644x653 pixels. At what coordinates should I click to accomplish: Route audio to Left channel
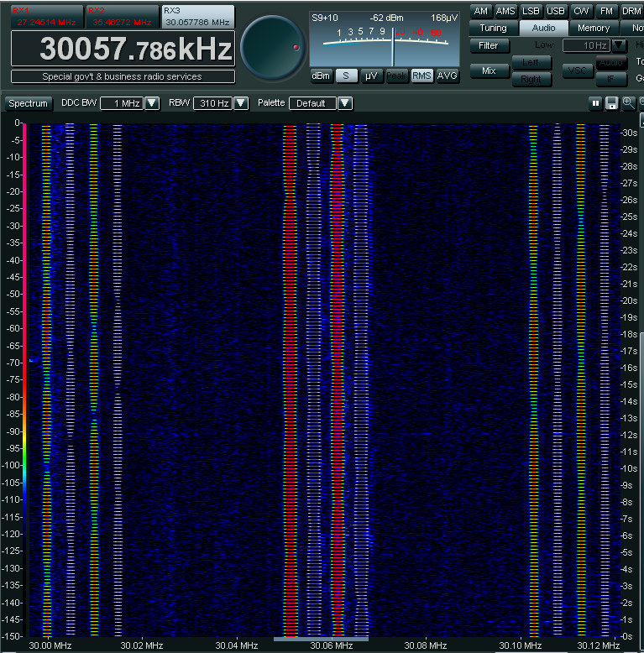click(x=531, y=62)
